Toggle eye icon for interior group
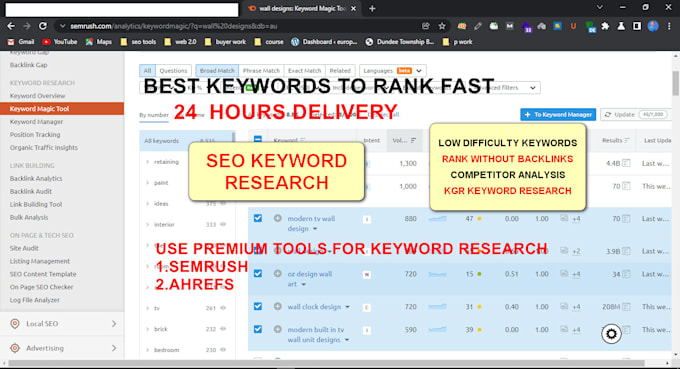The width and height of the screenshot is (680, 369). tap(223, 225)
